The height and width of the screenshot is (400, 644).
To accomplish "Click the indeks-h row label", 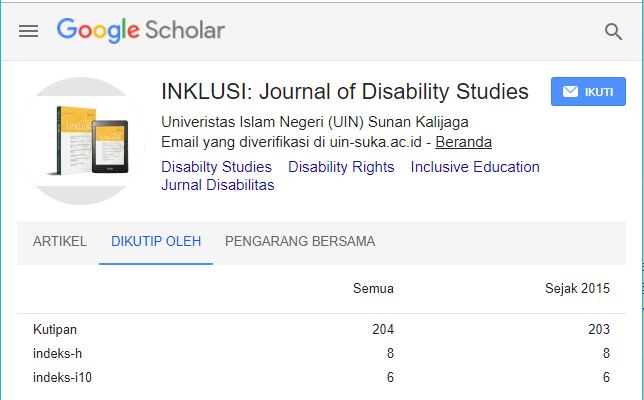I will pyautogui.click(x=58, y=354).
